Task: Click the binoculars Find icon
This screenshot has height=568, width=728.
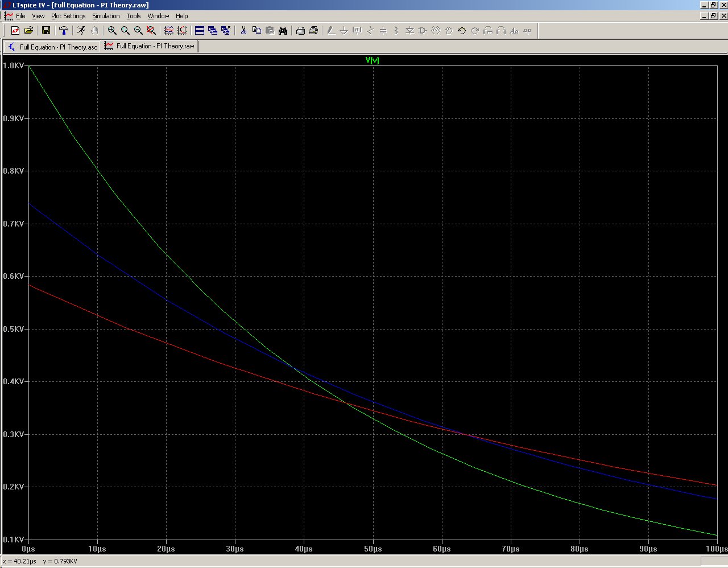Action: click(x=283, y=31)
